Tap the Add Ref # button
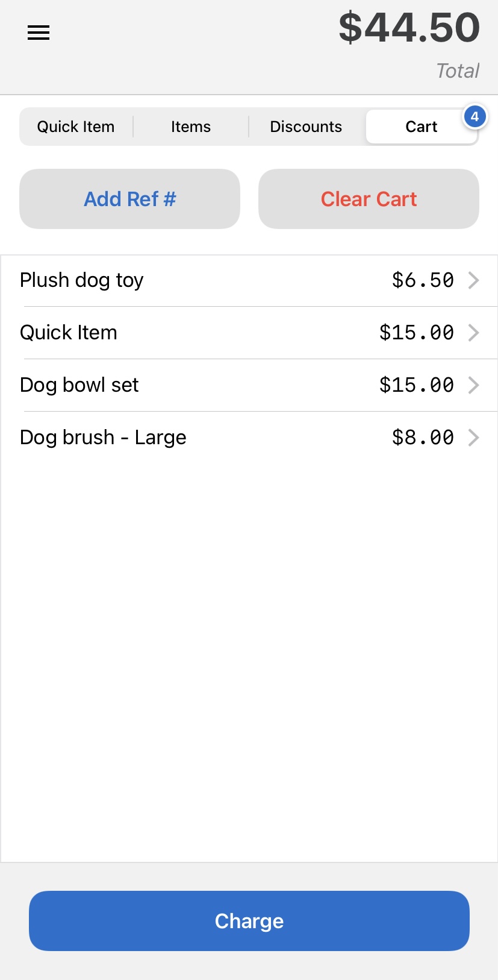This screenshot has width=498, height=980. pyautogui.click(x=129, y=199)
